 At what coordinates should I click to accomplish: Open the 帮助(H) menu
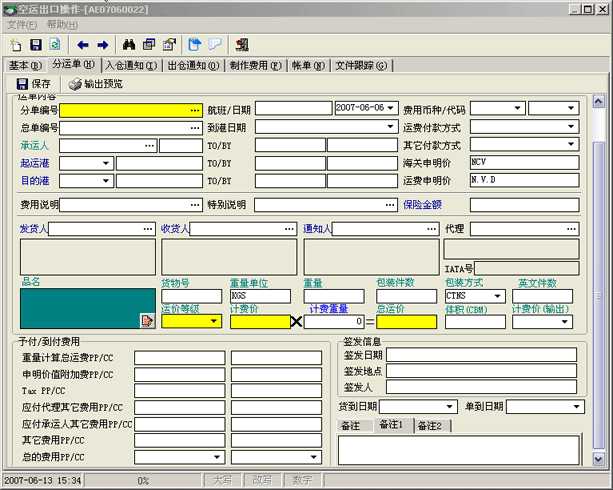point(62,25)
